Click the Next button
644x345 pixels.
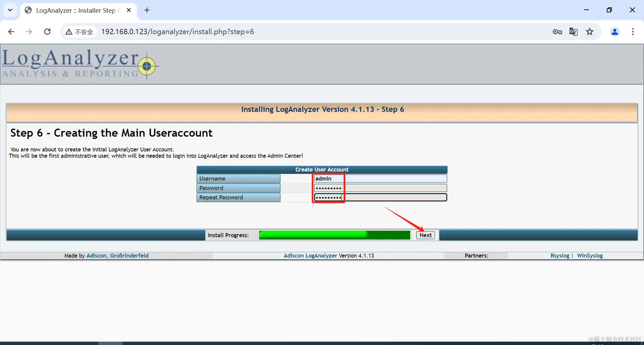426,235
